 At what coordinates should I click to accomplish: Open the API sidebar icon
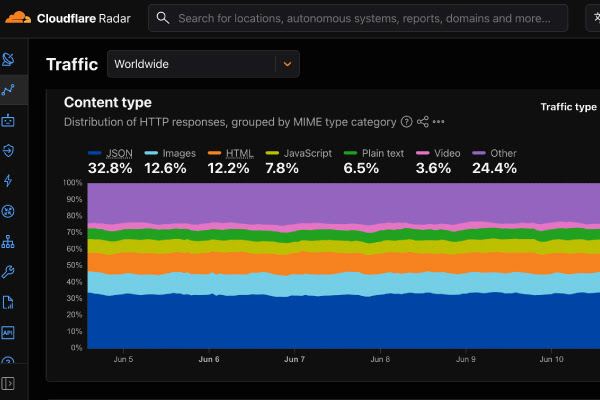(8, 332)
